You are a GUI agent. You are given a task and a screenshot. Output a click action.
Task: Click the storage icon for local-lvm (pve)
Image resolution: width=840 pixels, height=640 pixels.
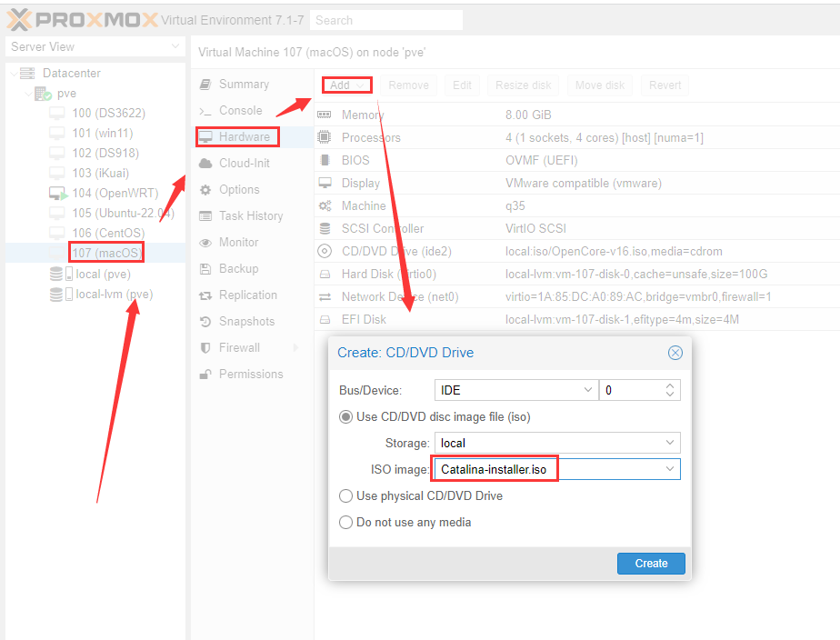61,294
